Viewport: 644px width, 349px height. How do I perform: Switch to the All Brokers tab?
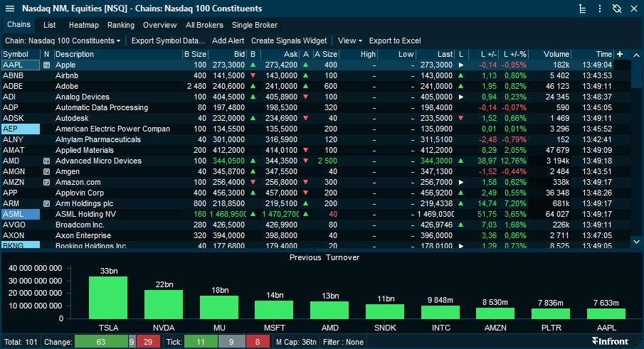tap(204, 25)
